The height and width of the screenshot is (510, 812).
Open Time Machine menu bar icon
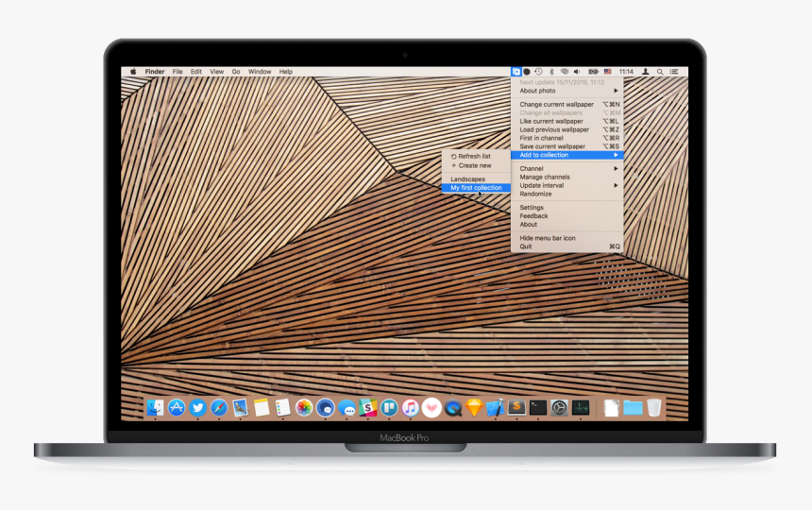point(538,72)
